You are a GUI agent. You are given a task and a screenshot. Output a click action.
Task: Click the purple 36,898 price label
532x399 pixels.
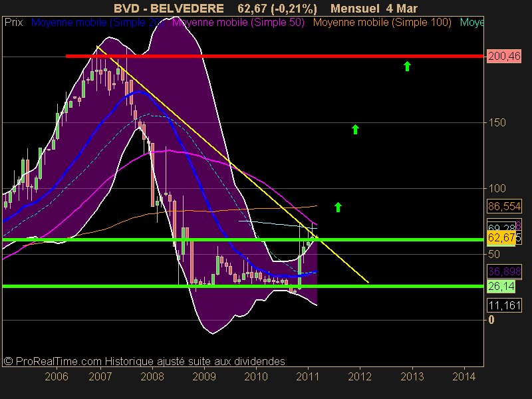click(x=504, y=271)
